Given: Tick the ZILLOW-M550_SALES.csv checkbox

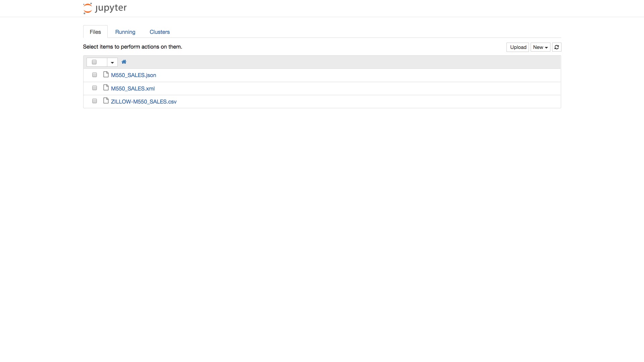Looking at the screenshot, I should pyautogui.click(x=95, y=101).
